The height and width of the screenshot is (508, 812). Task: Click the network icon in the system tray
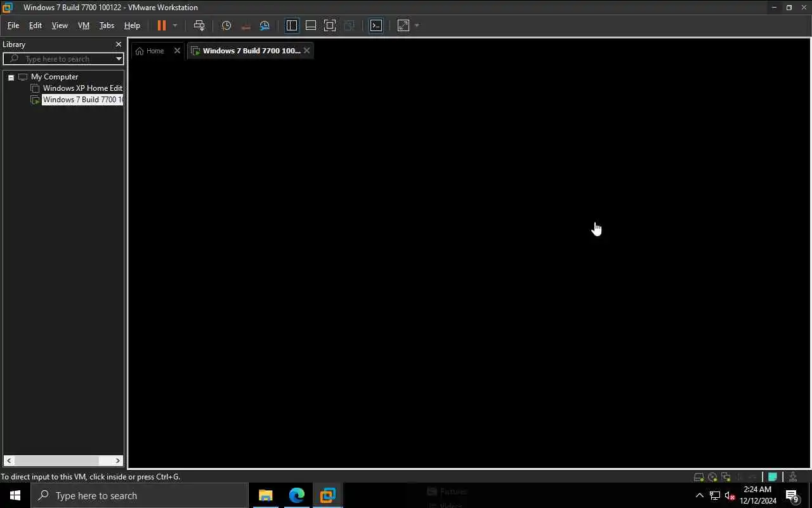(715, 496)
